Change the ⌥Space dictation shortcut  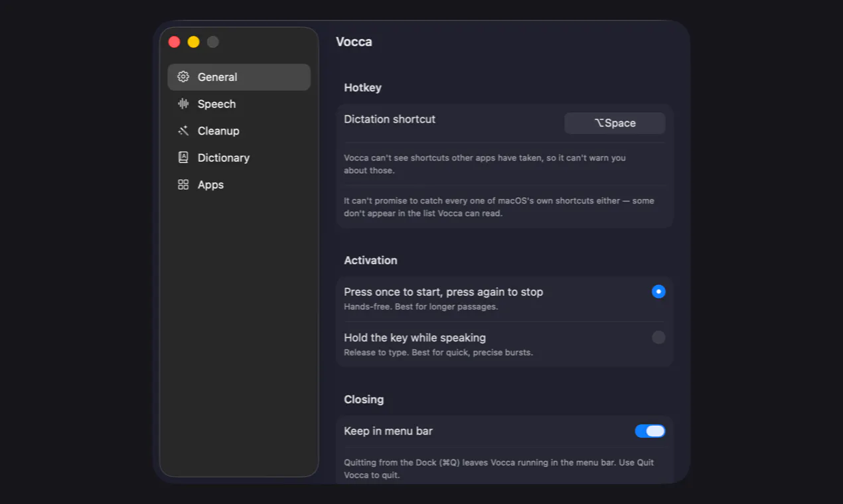pyautogui.click(x=615, y=123)
